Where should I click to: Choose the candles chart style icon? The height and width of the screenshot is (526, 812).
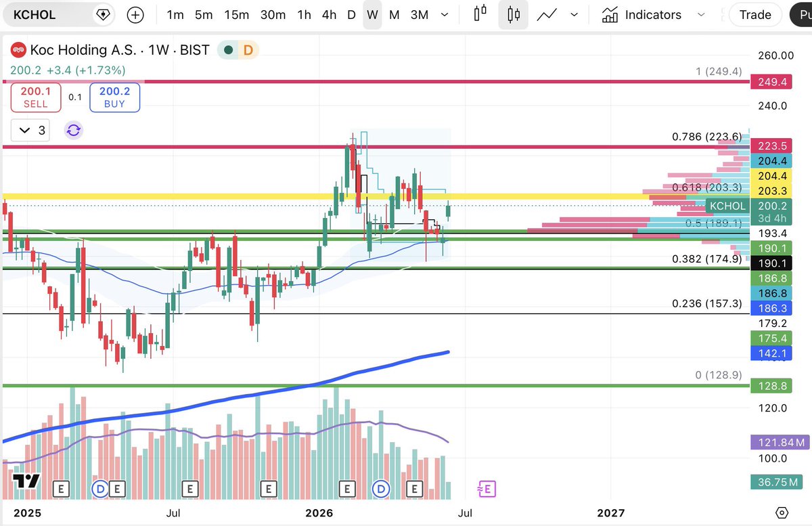pos(514,15)
